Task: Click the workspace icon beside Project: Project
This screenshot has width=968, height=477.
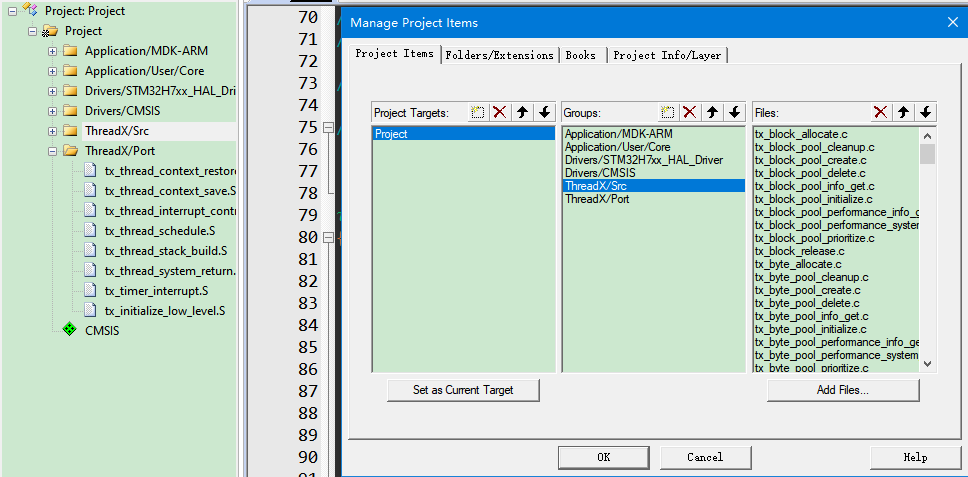Action: [29, 9]
